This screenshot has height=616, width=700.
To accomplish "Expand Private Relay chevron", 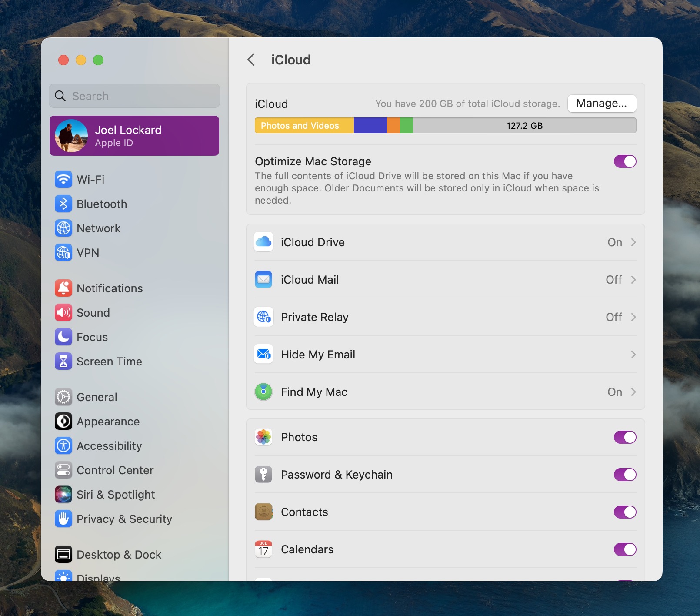I will click(x=633, y=317).
